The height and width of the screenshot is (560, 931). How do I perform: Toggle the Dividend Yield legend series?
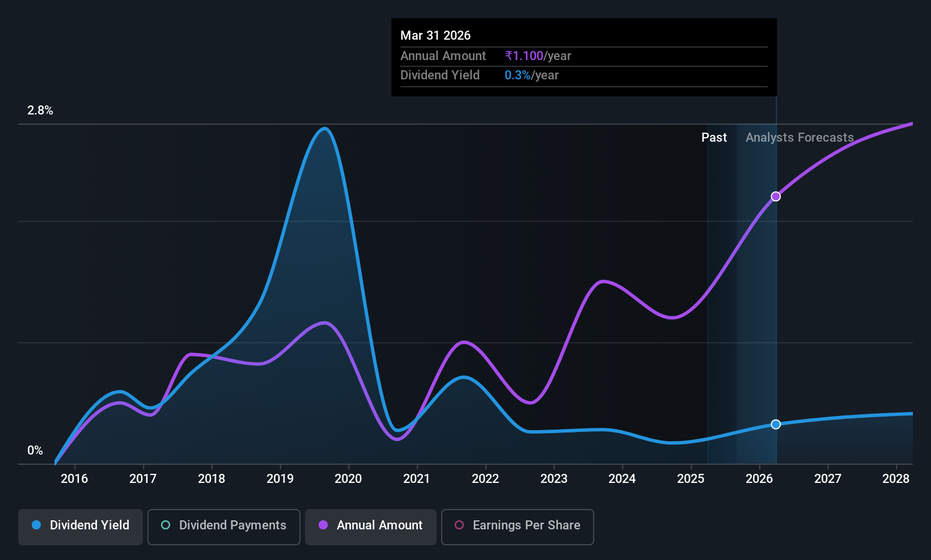[81, 527]
